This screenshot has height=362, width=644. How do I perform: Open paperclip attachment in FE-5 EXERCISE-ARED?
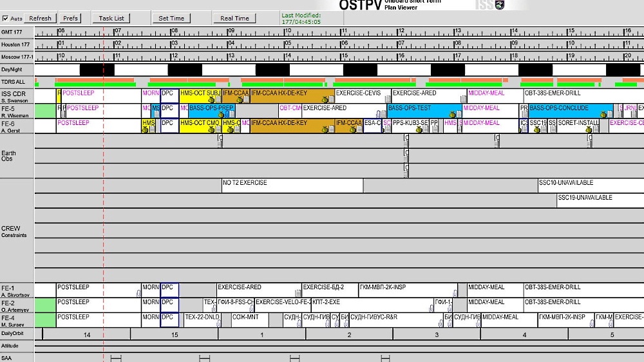[x=378, y=114]
